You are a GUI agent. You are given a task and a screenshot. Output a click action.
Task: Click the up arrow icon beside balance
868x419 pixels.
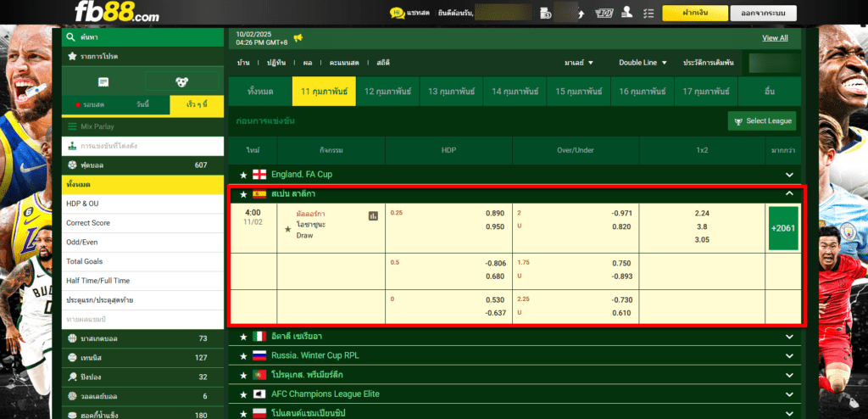[x=581, y=14]
